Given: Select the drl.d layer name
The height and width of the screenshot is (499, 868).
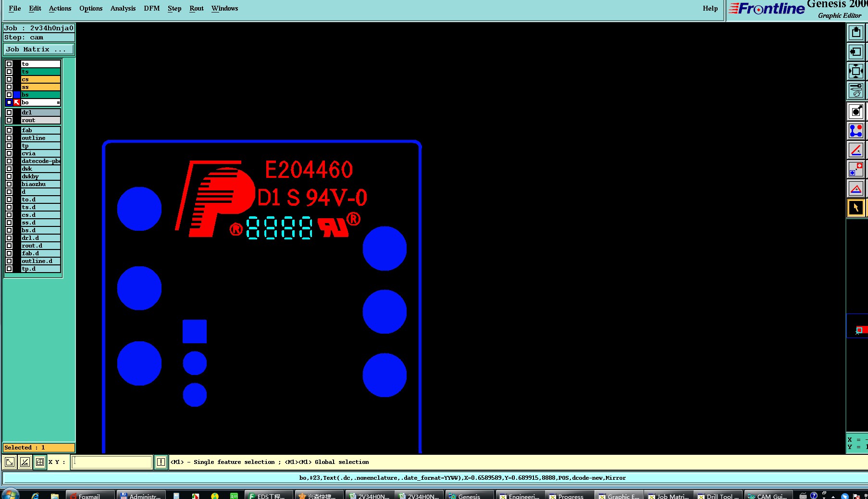Looking at the screenshot, I should tap(41, 238).
